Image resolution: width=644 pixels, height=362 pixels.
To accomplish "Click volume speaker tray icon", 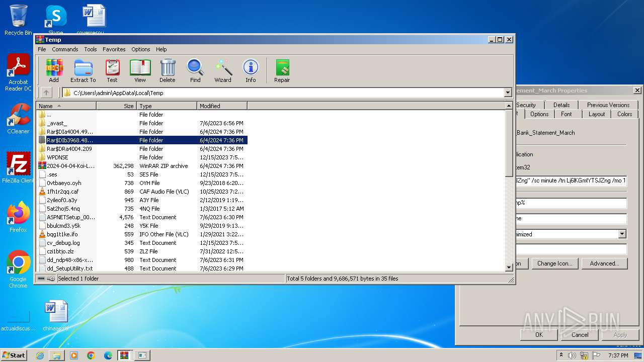I will 572,355.
